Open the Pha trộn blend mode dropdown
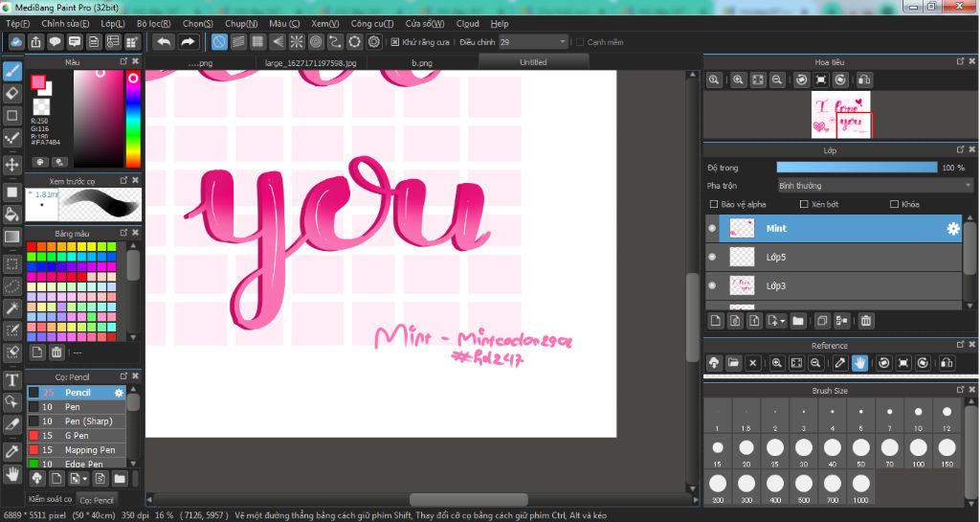Viewport: 980px width, 522px height. click(874, 186)
